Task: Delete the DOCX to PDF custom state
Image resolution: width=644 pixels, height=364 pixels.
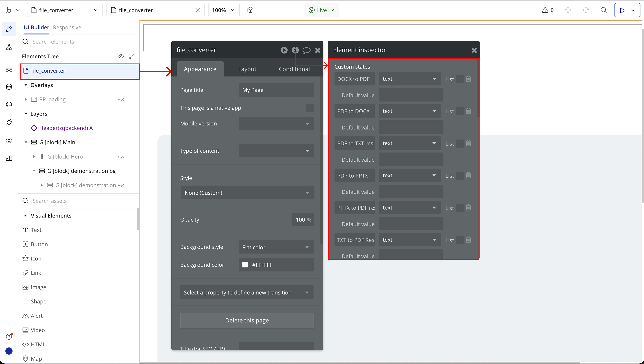Action: (469, 79)
